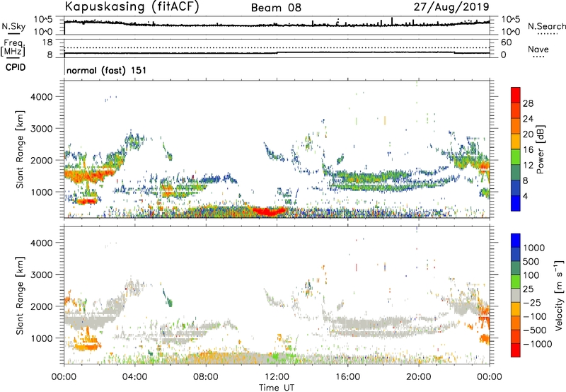Click the red high-power patch near 12:00
566x392 pixels.
tap(269, 212)
